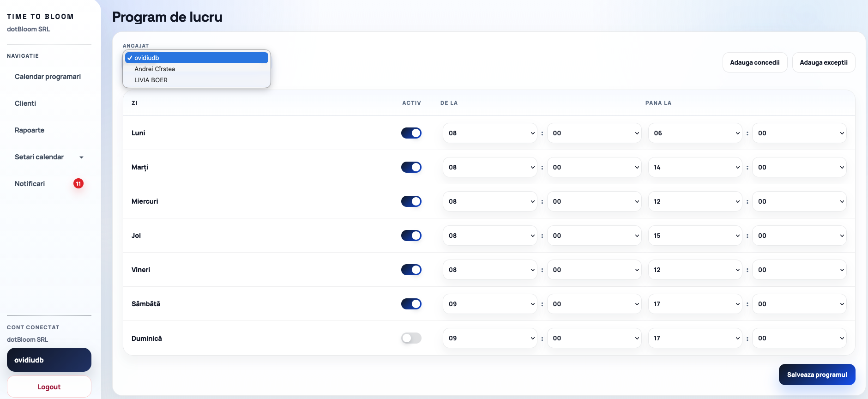Enable the Duminică active toggle
Screen dimensions: 868x399
click(411, 338)
